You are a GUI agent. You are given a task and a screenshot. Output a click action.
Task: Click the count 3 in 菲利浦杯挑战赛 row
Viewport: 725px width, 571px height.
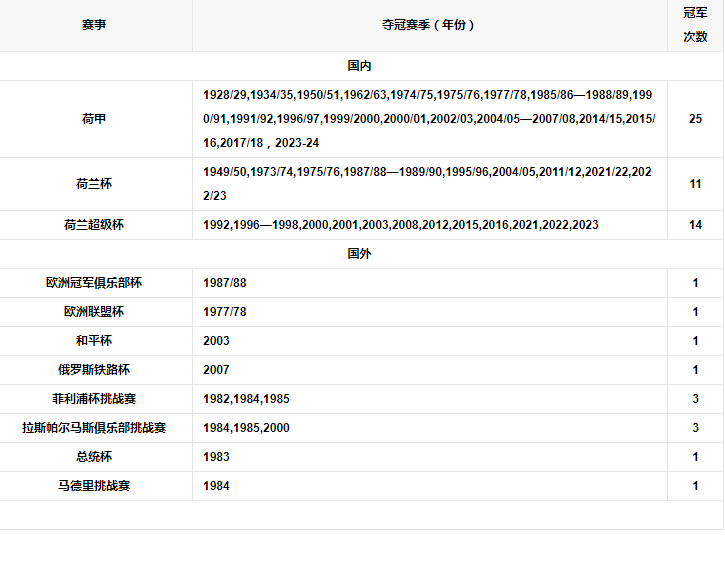[x=695, y=399]
